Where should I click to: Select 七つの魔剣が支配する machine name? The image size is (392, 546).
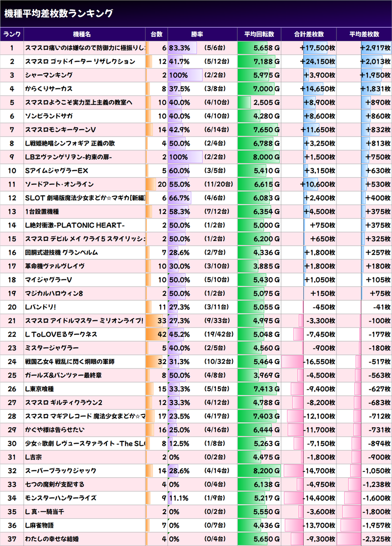click(x=55, y=485)
